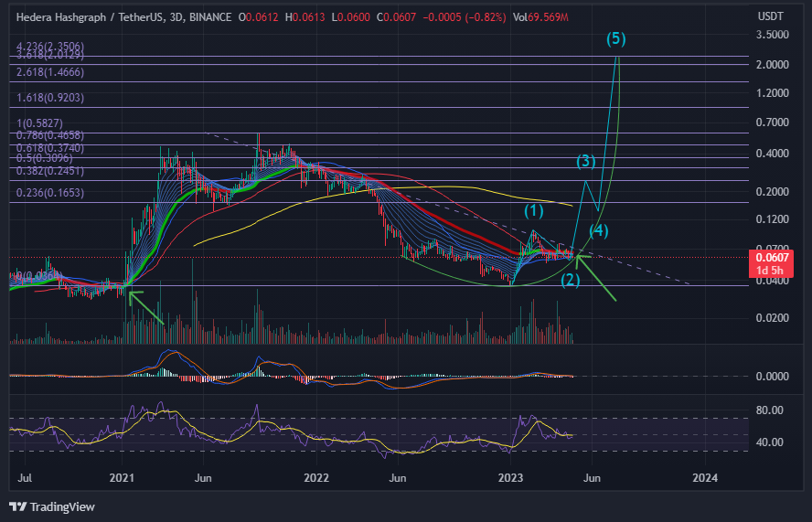
Task: Click the 0.0000 MACD axis label
Action: (772, 377)
